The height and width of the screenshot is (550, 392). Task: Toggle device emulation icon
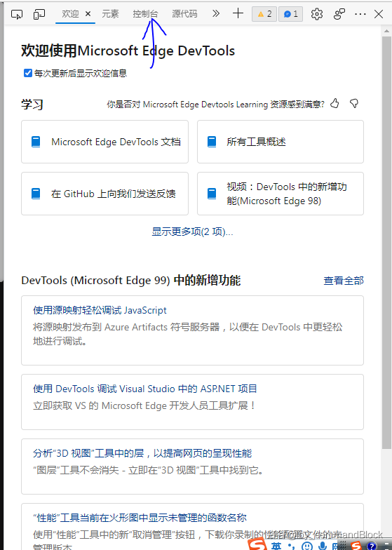pyautogui.click(x=39, y=14)
